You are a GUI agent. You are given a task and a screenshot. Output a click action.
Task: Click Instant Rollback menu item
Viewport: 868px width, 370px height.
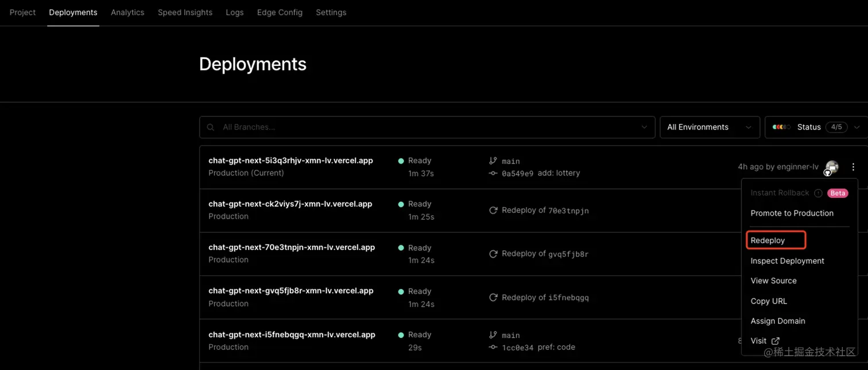pos(780,193)
